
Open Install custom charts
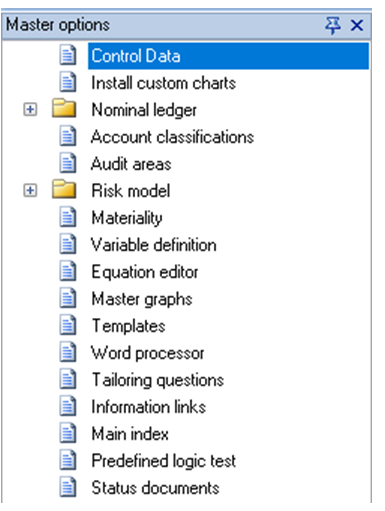click(x=164, y=83)
